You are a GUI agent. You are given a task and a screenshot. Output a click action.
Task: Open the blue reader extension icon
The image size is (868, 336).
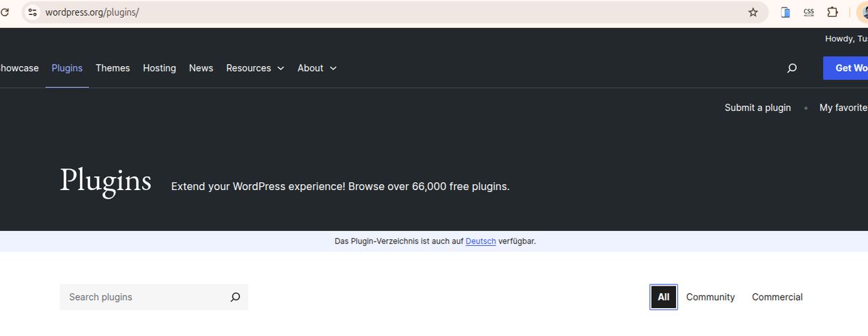785,12
